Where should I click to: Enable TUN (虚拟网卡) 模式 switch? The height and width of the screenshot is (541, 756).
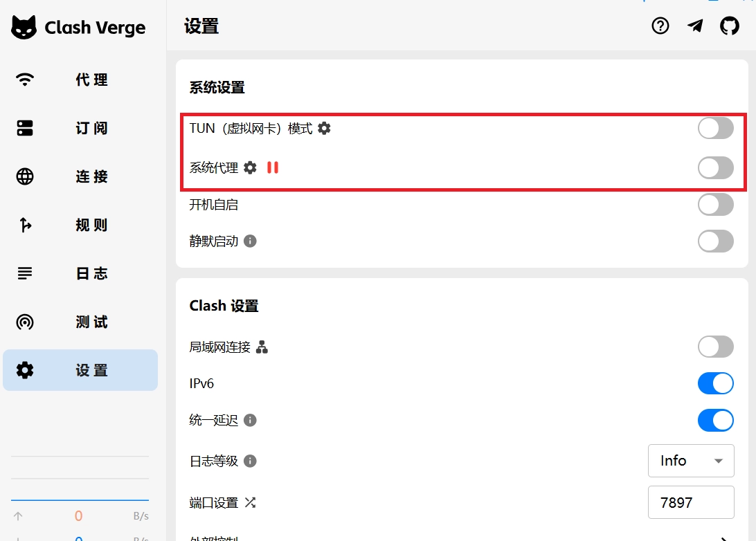pyautogui.click(x=716, y=128)
